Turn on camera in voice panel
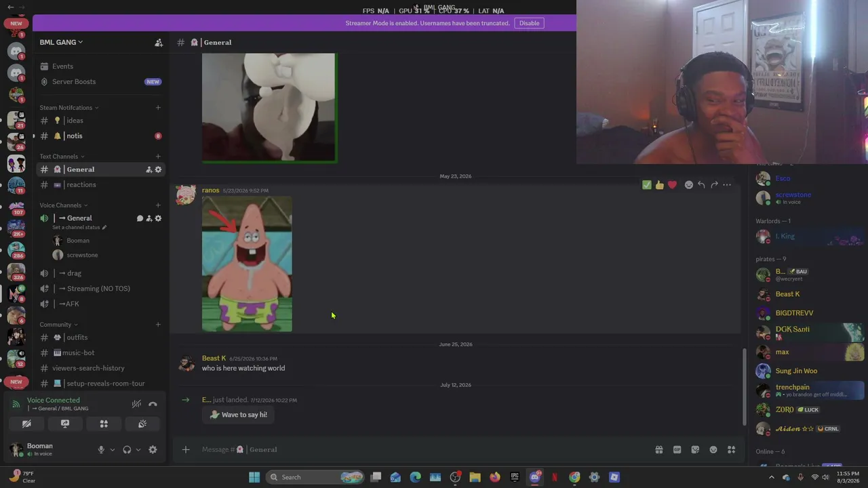868x488 pixels. [26, 424]
